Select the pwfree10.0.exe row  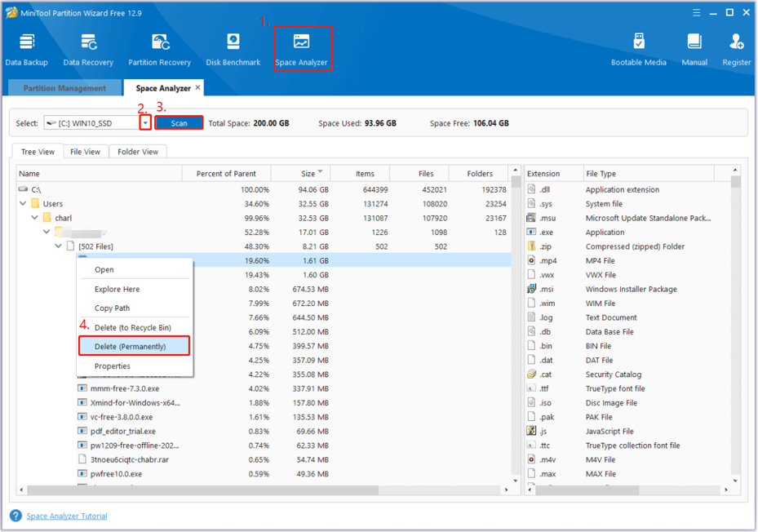point(264,473)
